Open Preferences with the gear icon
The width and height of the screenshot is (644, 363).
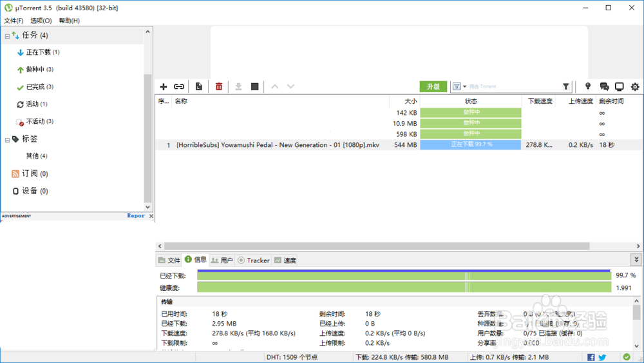point(635,87)
